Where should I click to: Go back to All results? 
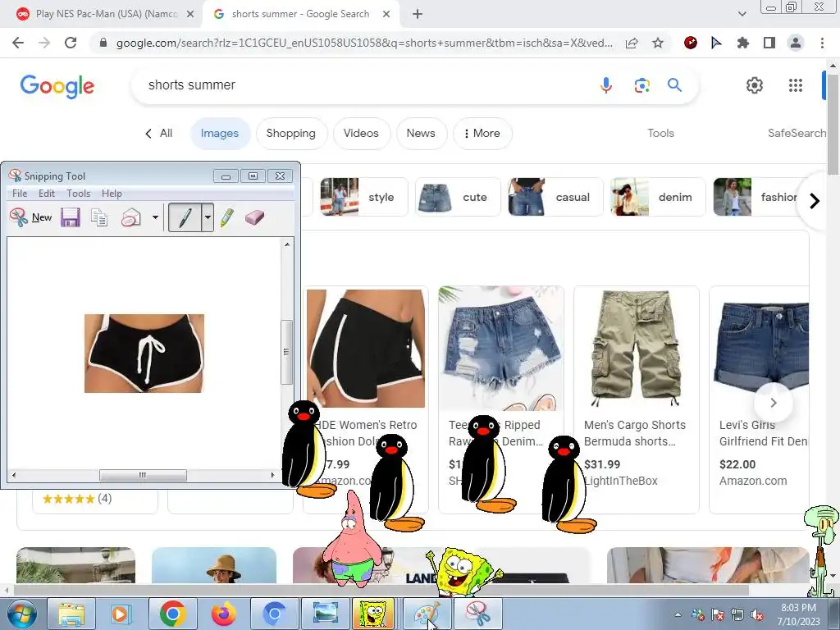tap(158, 134)
